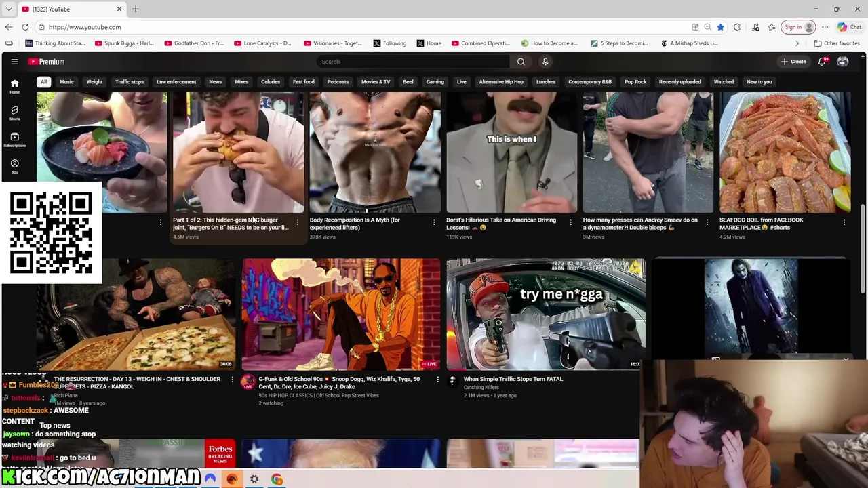The width and height of the screenshot is (868, 488).
Task: Click the Create button
Action: (793, 62)
